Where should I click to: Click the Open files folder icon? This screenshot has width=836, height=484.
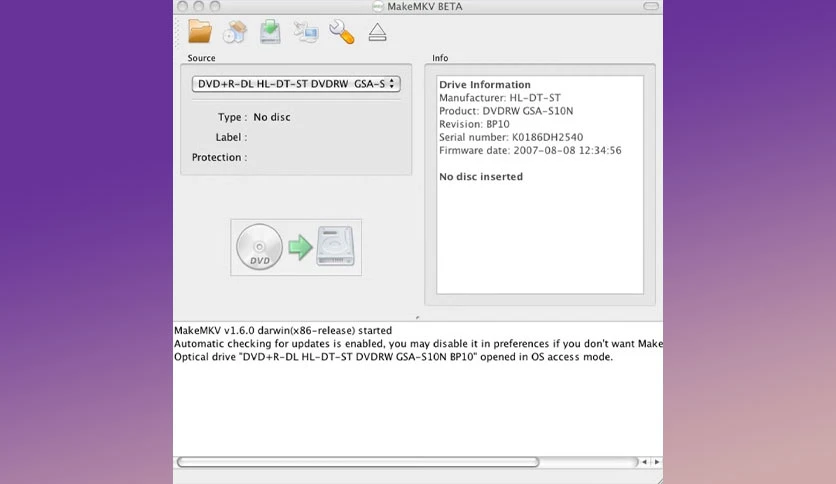click(200, 31)
